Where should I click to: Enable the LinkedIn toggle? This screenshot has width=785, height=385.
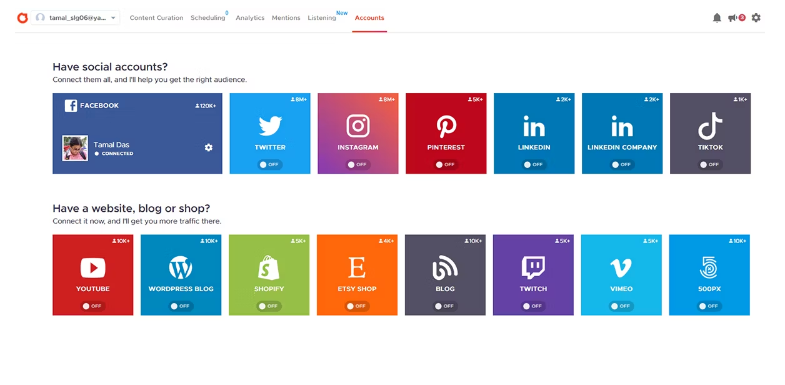pyautogui.click(x=534, y=164)
